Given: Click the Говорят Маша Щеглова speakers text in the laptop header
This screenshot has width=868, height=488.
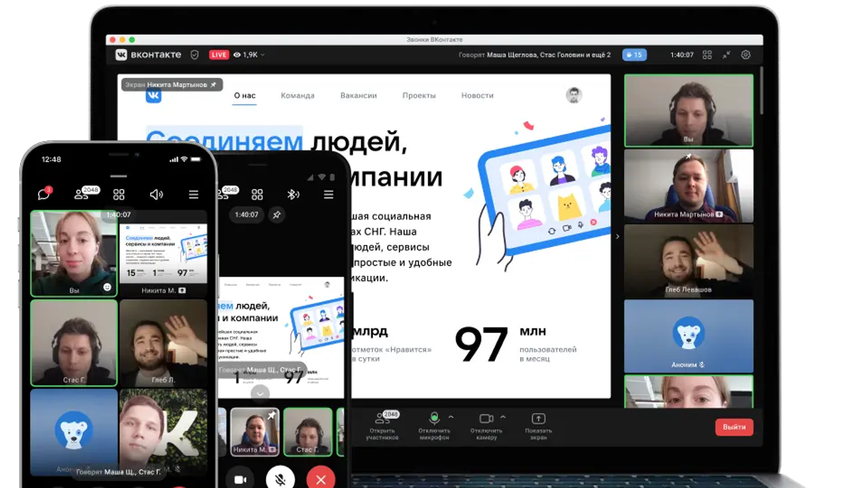Looking at the screenshot, I should [535, 55].
